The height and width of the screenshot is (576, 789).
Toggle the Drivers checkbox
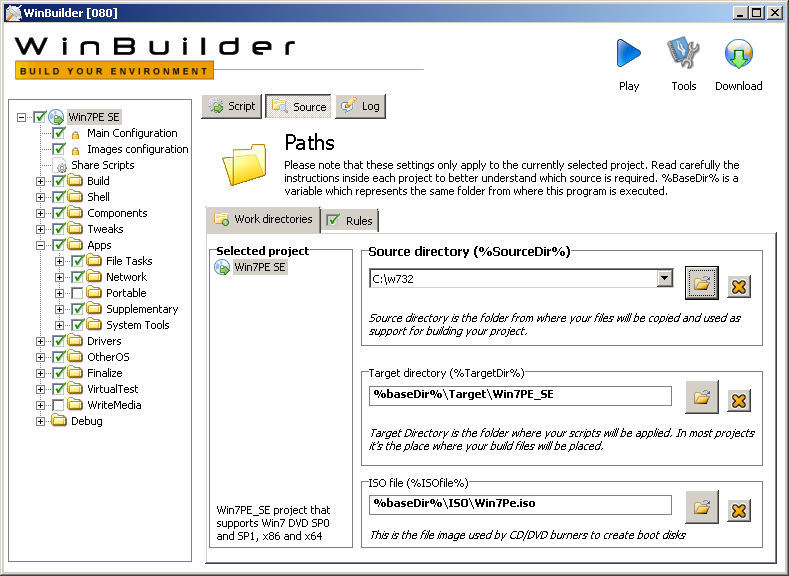[59, 341]
